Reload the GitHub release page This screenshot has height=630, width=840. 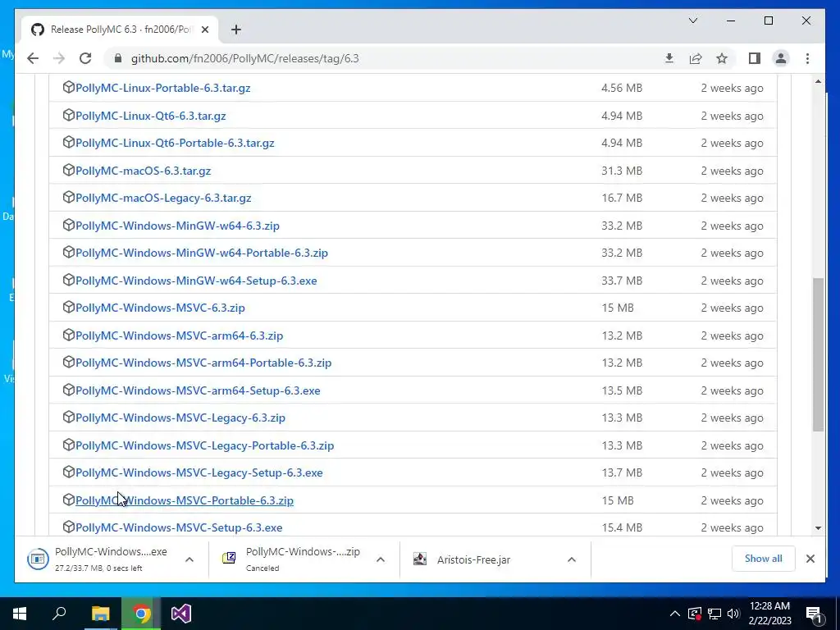[85, 58]
